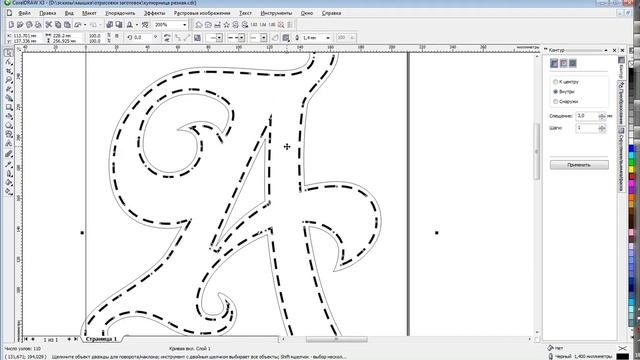Screen dimensions: 640x360
Task: Open the outline width dropdown
Action: pos(328,38)
